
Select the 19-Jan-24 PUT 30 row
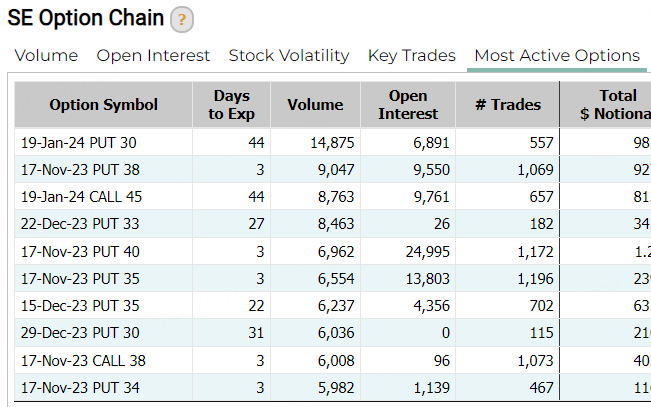(x=79, y=143)
